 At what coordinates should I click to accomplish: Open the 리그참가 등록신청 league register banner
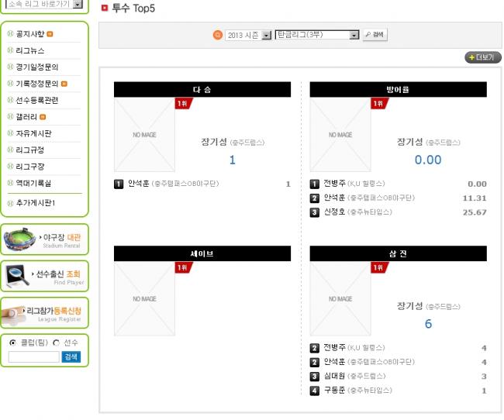click(x=44, y=312)
